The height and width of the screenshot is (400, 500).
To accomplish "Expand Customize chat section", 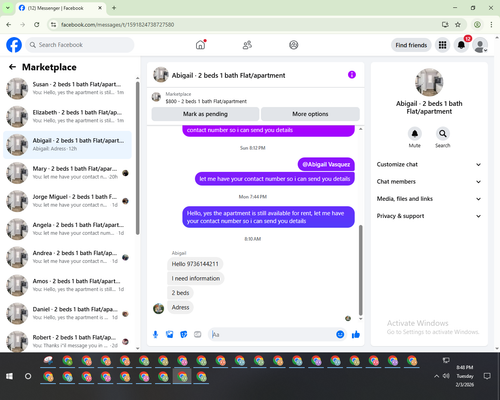I will pyautogui.click(x=429, y=164).
